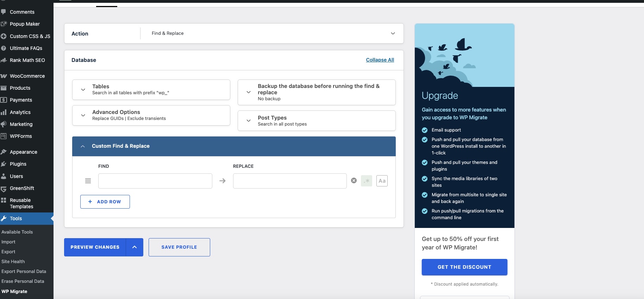This screenshot has height=299, width=644.
Task: Toggle regular expression matching
Action: tap(367, 181)
